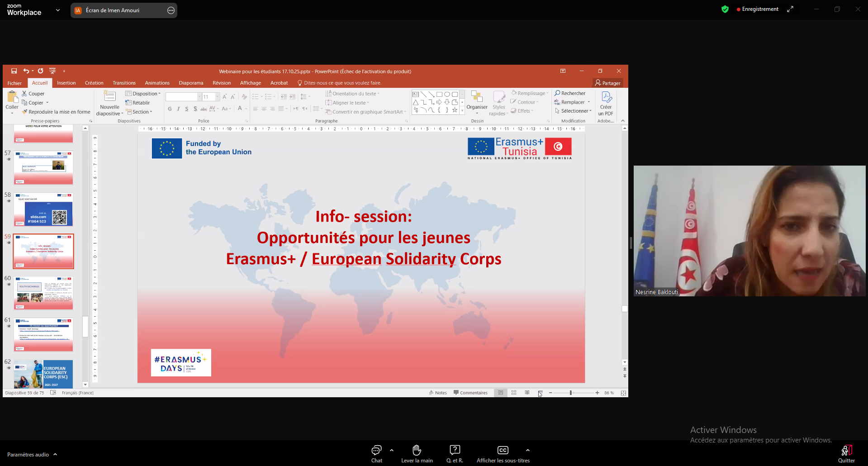Expand the Paramètres audio menu
The width and height of the screenshot is (868, 466).
[32, 454]
